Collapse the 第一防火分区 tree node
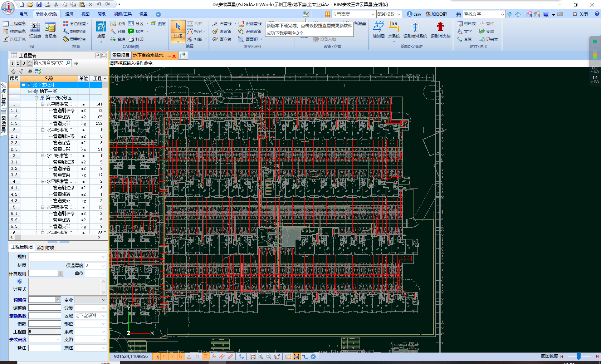The width and height of the screenshot is (601, 364). coord(36,98)
